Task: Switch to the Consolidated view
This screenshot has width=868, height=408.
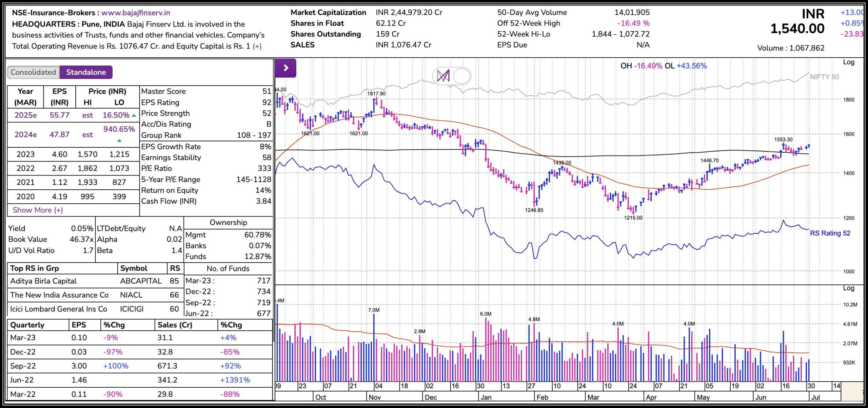Action: coord(33,72)
